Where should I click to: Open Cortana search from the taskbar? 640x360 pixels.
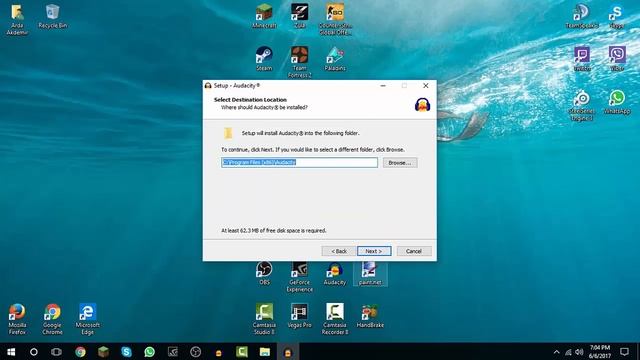[x=34, y=351]
